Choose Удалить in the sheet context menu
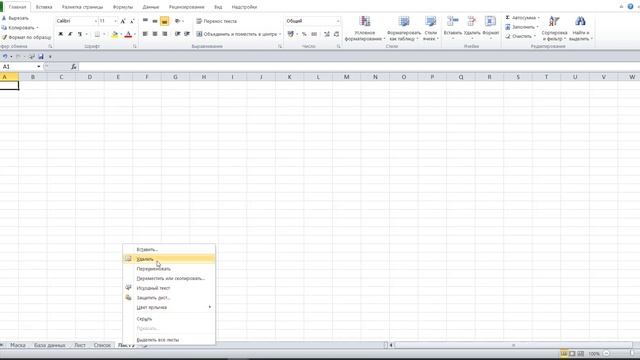Viewport: 640px width, 360px height. 169,259
